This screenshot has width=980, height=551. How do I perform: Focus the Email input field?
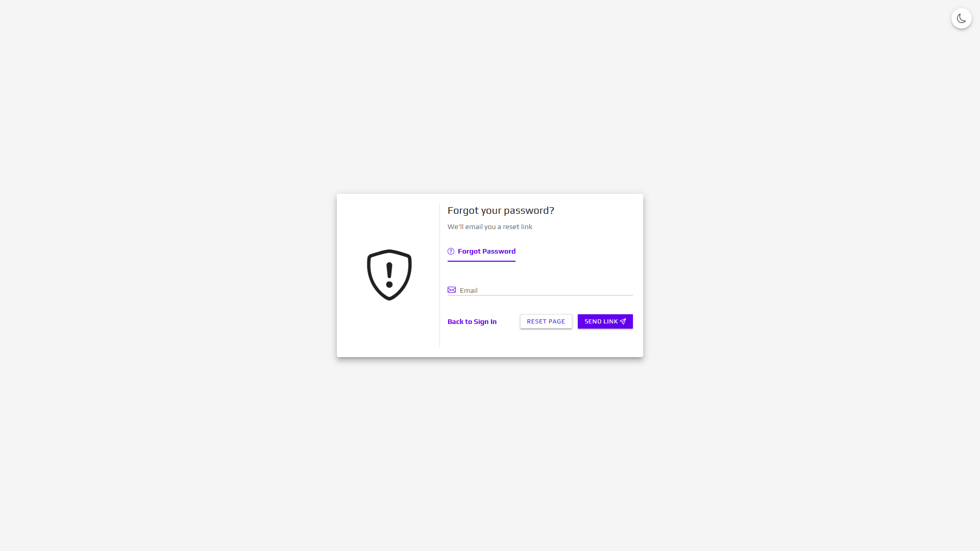pyautogui.click(x=540, y=290)
